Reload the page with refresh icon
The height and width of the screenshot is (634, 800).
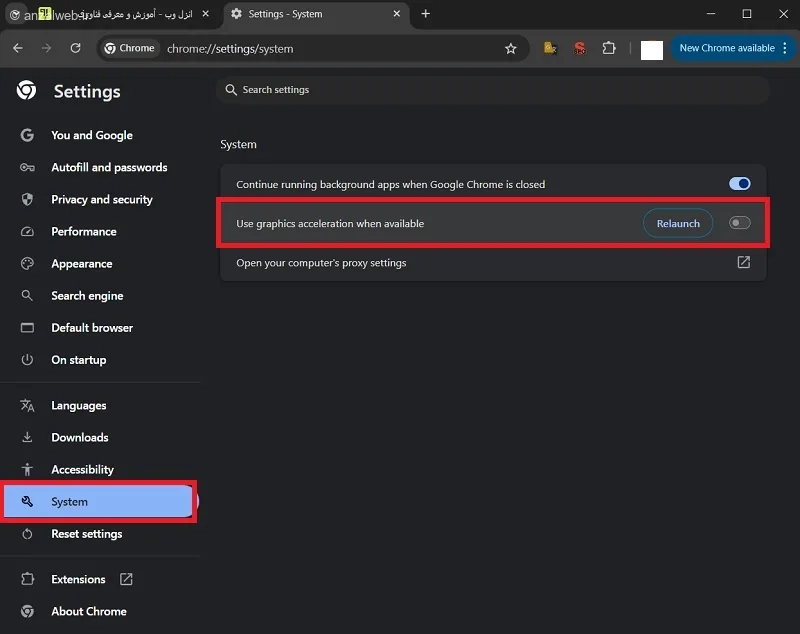(x=76, y=48)
